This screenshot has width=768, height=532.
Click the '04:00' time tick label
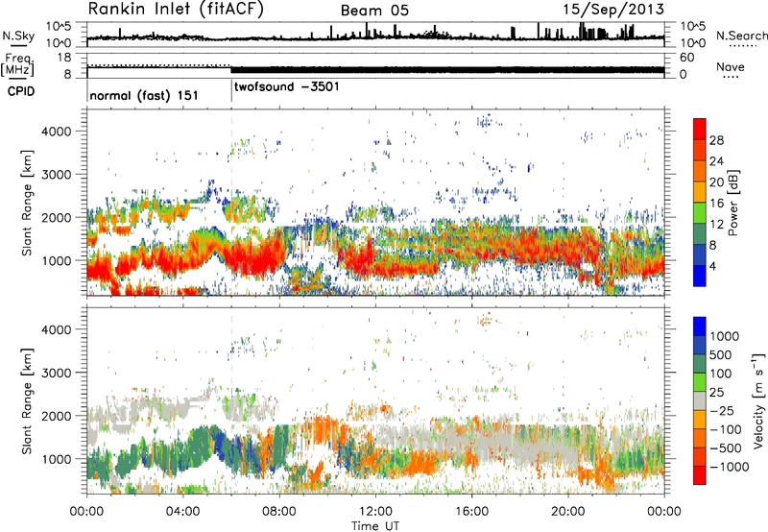coord(182,512)
